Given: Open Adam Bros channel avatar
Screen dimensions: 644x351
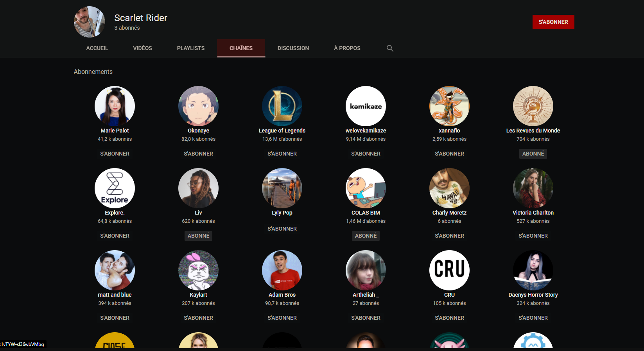Looking at the screenshot, I should 282,270.
